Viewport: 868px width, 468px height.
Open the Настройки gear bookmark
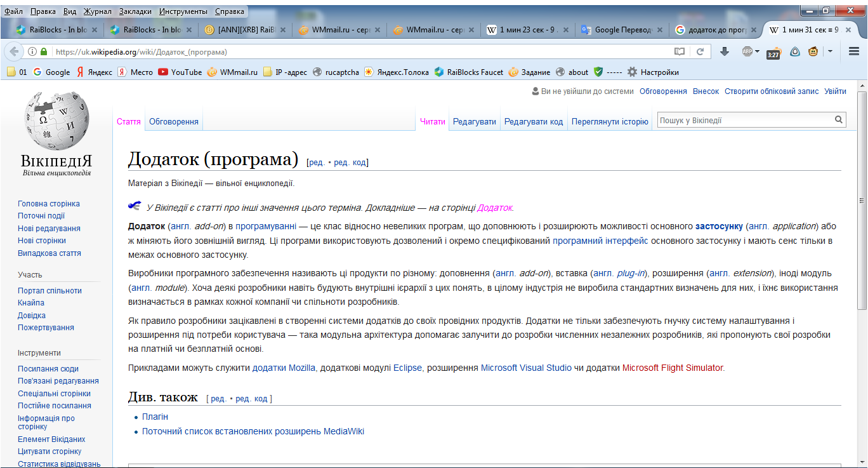click(653, 72)
